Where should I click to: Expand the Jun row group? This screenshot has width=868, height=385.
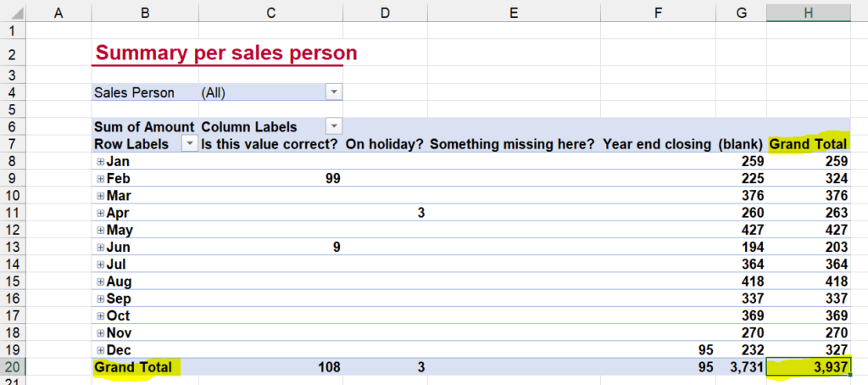point(100,247)
